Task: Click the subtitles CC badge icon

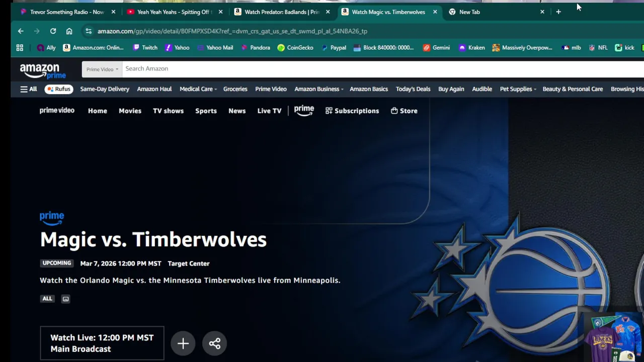Action: coord(65,299)
